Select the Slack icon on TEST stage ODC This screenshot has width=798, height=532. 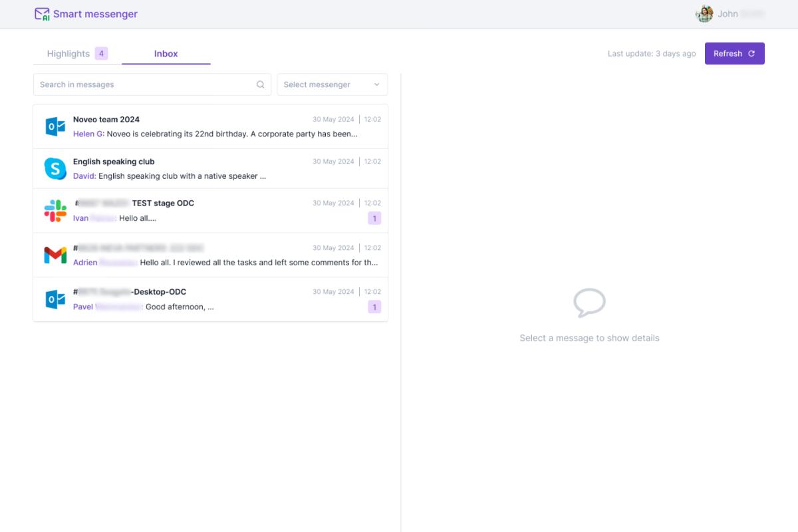[x=55, y=210]
